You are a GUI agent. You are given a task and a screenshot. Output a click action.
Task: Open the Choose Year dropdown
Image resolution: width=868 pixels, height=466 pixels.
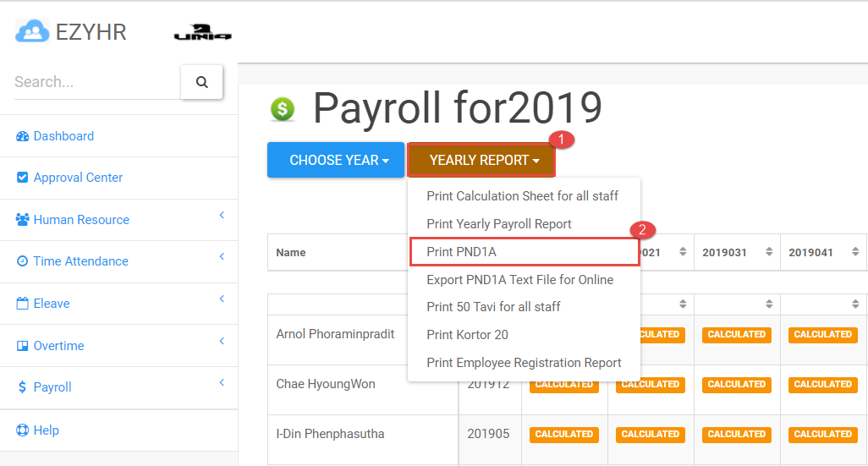pos(336,160)
